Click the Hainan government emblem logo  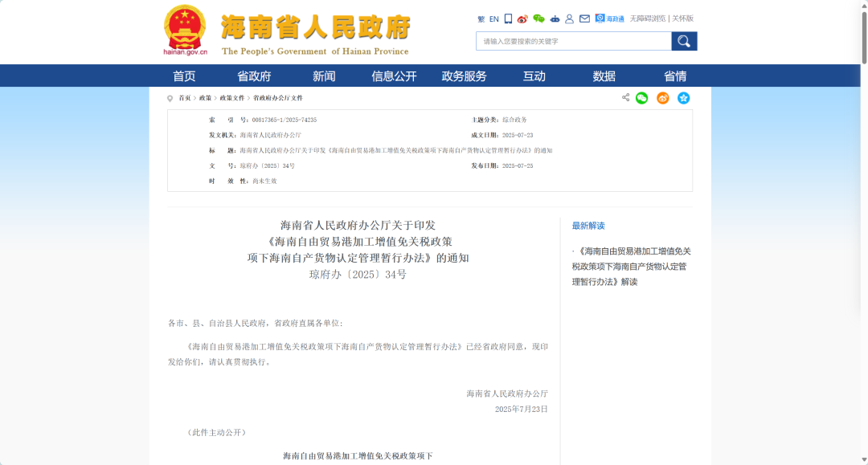tap(186, 27)
